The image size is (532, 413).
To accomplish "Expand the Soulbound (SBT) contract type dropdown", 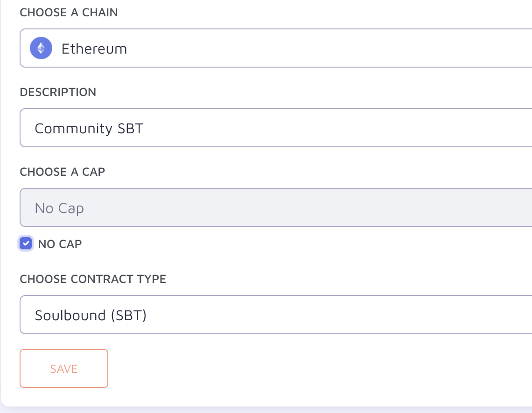I will pos(276,315).
